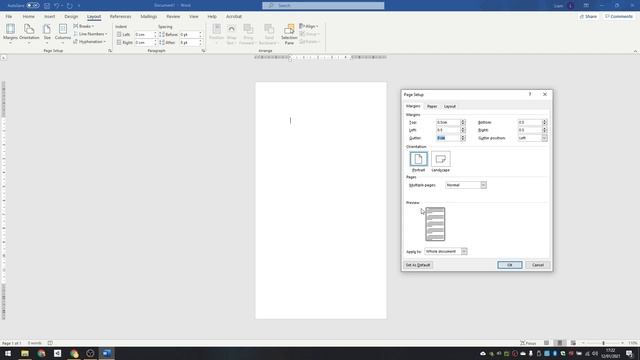The height and width of the screenshot is (360, 640).
Task: Click the Send Backward button
Action: click(x=269, y=34)
